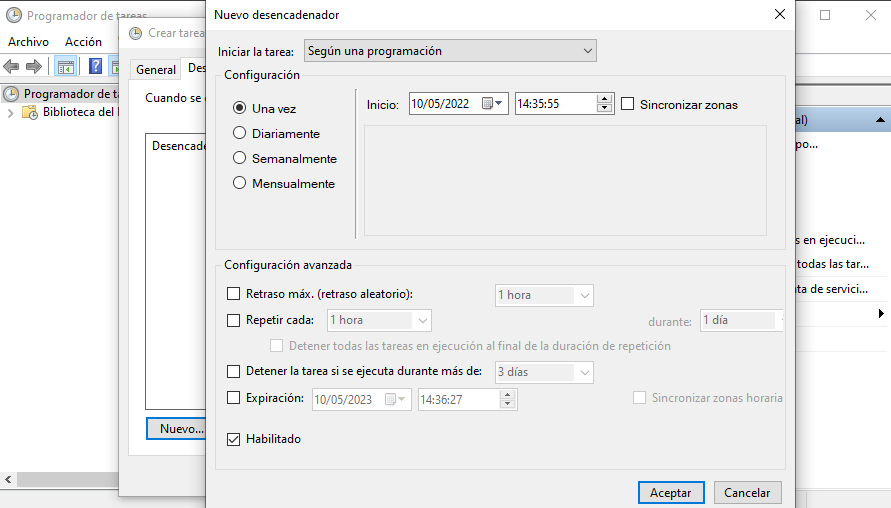Collapse the actions pane section arrow
Viewport: 891px width, 508px height.
click(880, 121)
